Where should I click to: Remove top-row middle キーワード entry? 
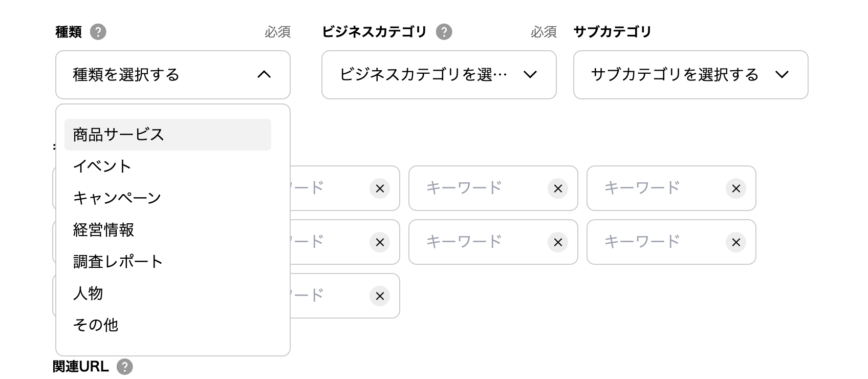point(558,188)
